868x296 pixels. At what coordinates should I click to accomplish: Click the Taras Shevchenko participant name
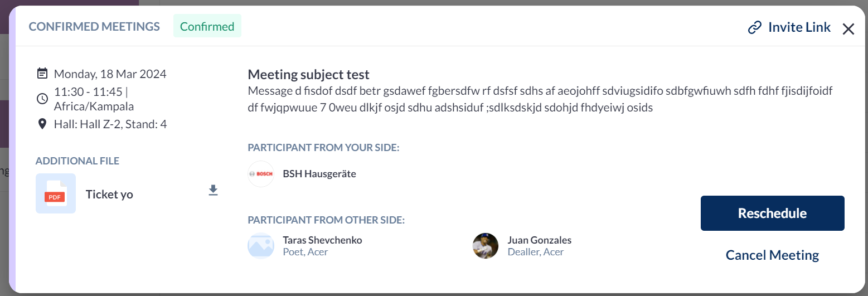[322, 240]
